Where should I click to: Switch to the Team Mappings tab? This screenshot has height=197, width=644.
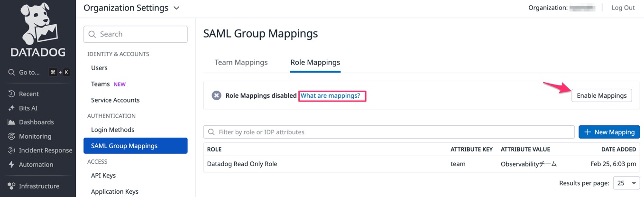pyautogui.click(x=241, y=62)
